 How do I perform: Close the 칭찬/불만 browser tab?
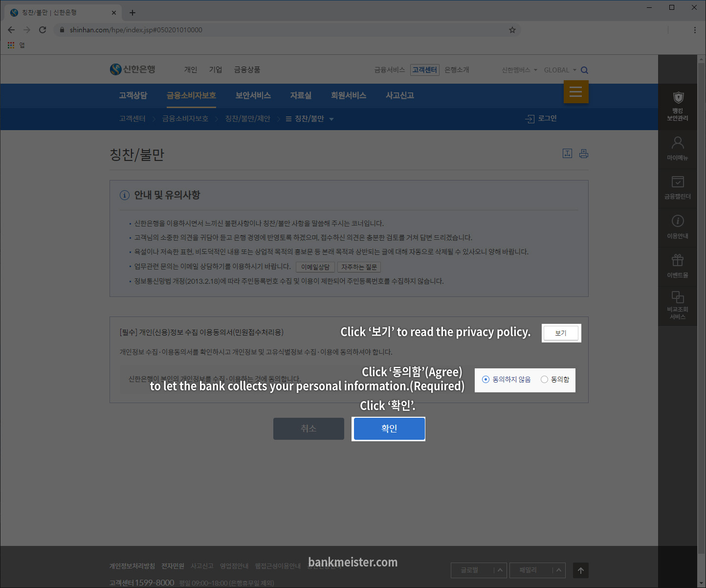coord(114,13)
